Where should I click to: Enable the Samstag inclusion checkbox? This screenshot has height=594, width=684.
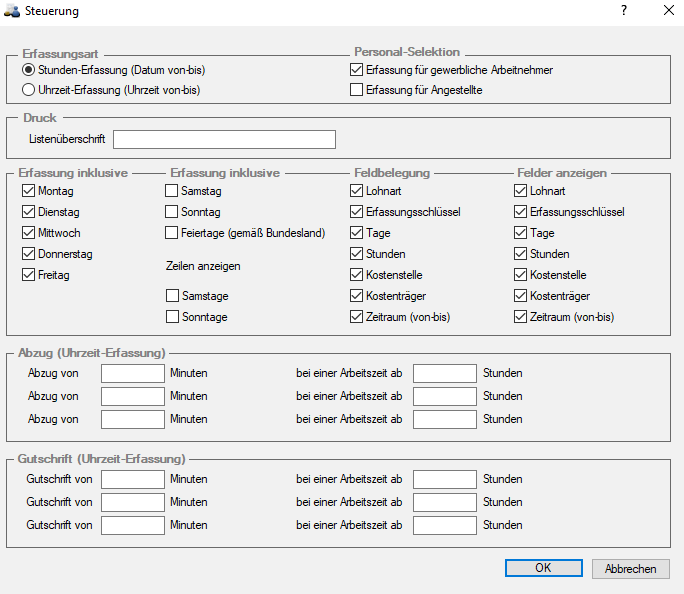click(171, 191)
